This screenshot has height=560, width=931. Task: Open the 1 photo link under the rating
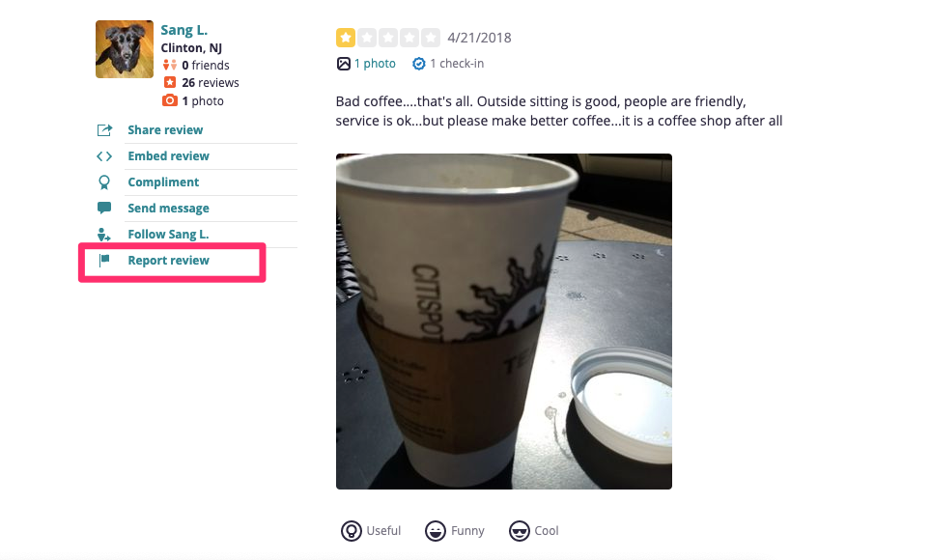[x=375, y=64]
